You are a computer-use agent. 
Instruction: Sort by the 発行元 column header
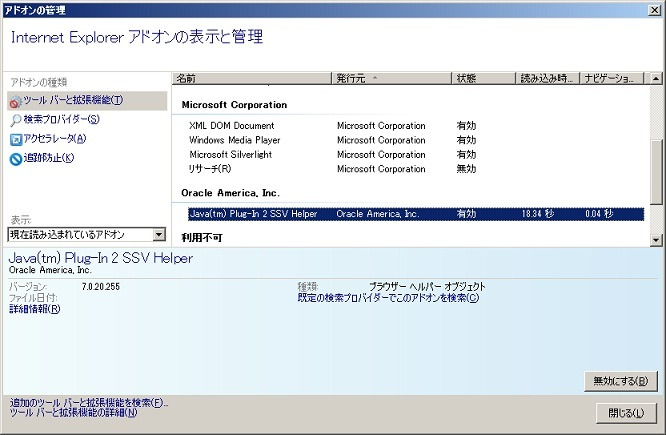click(391, 78)
